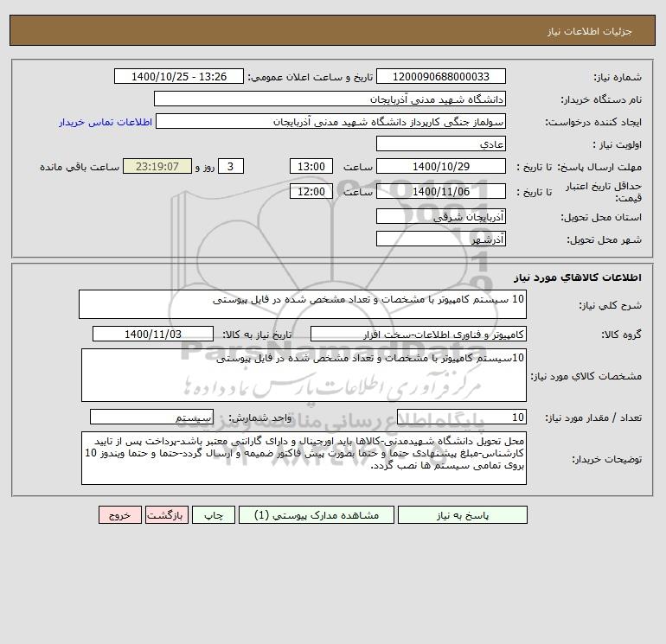666x644 pixels.
Task: Click the label تاریخ و ساعت اعلان عمومی
Action: pos(311,77)
